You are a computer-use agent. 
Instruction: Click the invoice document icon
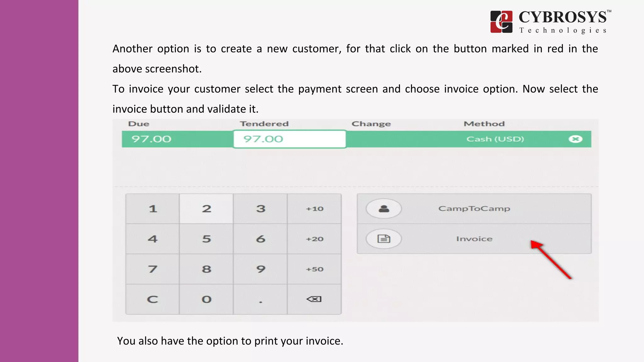(384, 239)
